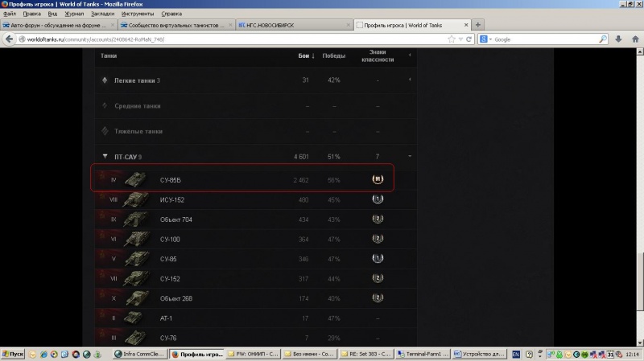Click the ИСУ-152 mastery badge icon

(x=377, y=199)
